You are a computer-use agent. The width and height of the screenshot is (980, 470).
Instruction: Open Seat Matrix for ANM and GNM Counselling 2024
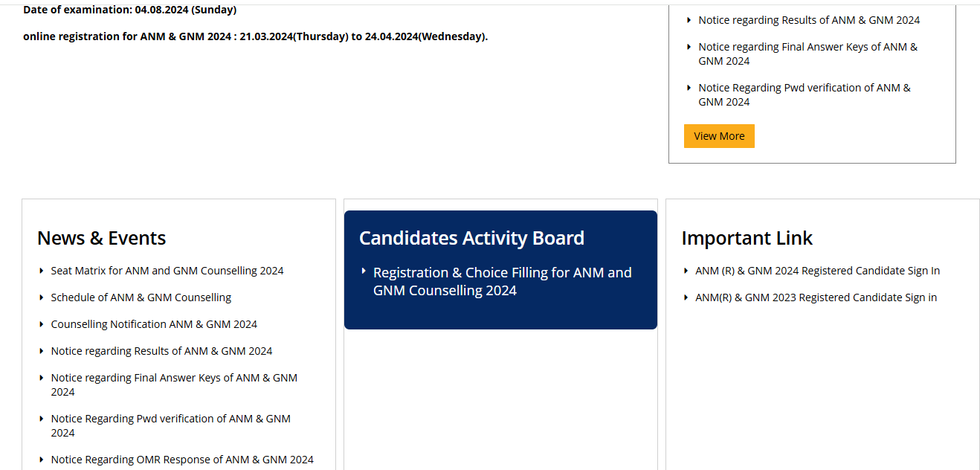point(167,270)
